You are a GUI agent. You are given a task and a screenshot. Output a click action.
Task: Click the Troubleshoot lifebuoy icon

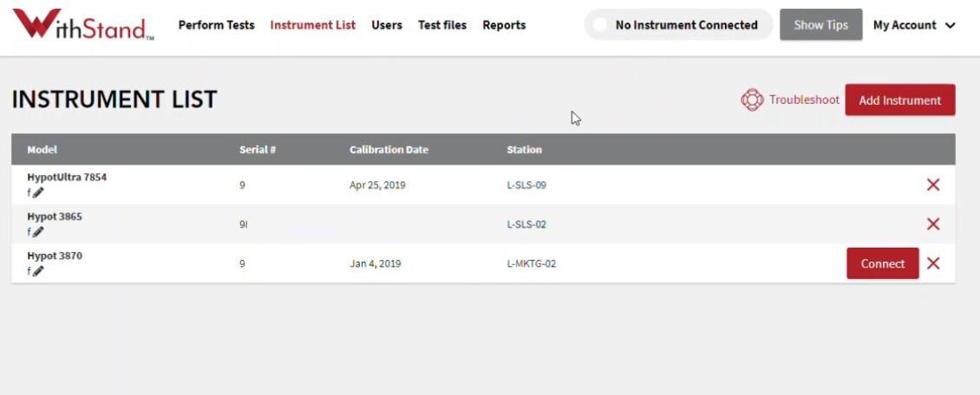click(x=752, y=100)
